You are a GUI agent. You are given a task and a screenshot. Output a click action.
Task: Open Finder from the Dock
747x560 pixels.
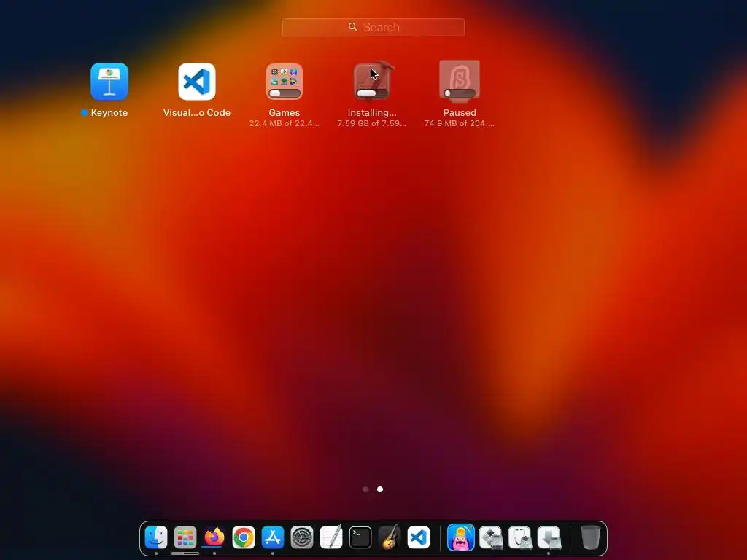[156, 537]
